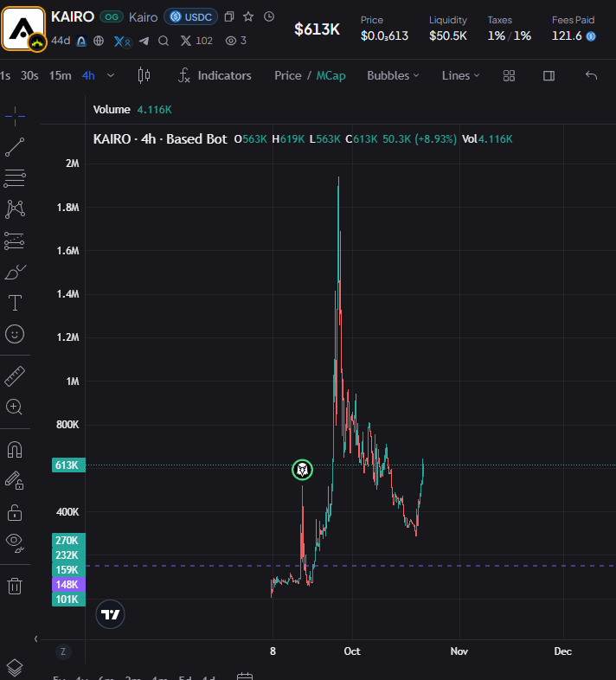This screenshot has width=616, height=680.
Task: Switch to the 1s timeframe
Action: 5,75
